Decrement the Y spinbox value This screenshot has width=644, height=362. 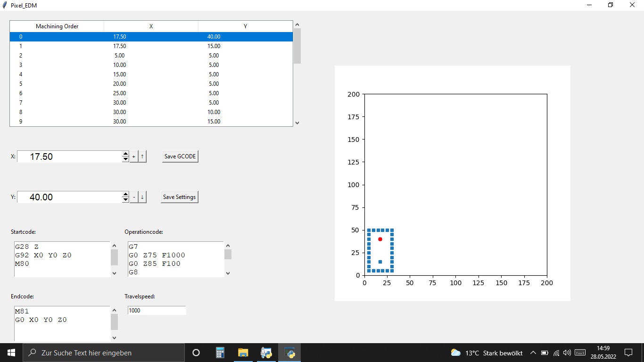click(125, 200)
